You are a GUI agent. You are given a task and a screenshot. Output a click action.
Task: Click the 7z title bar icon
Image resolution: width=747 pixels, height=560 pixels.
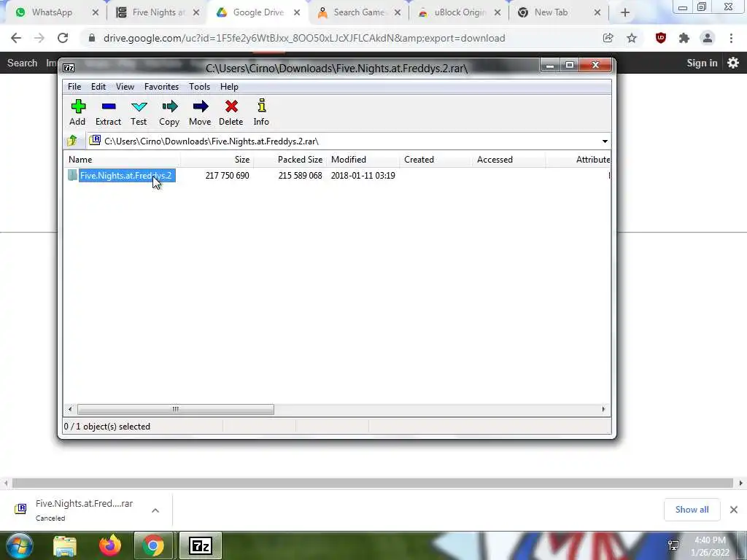[69, 68]
